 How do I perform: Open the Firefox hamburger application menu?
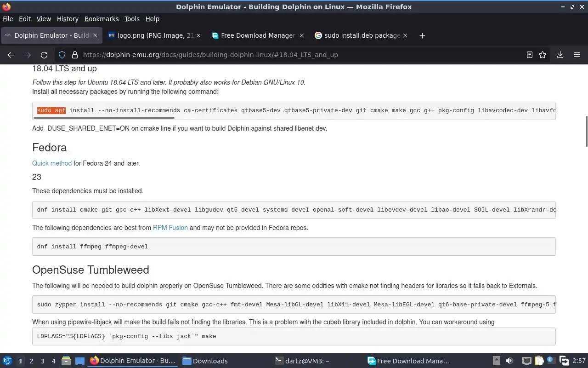click(577, 55)
